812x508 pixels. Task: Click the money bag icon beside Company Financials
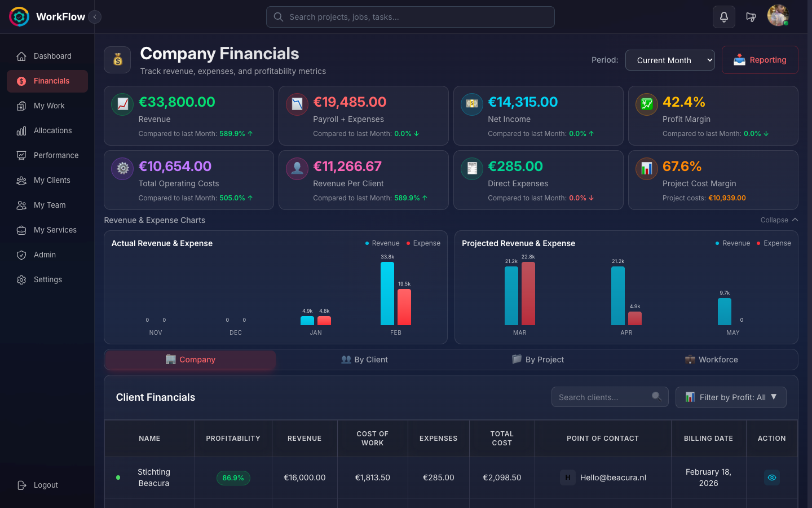[x=117, y=59]
